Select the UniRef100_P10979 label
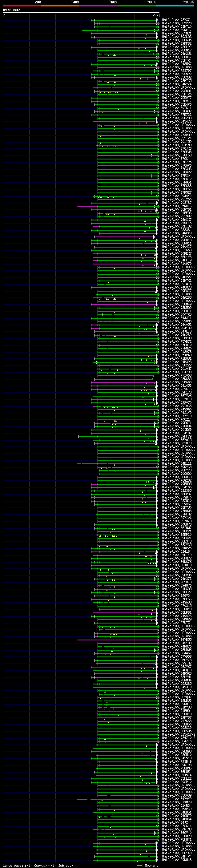The width and height of the screenshot is (197, 868). (x=177, y=264)
